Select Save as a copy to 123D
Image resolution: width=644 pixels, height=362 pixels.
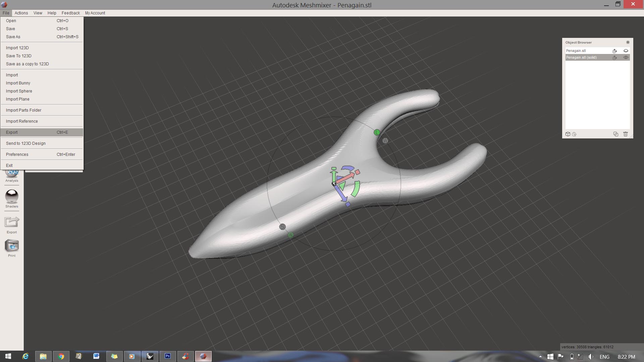[42, 64]
